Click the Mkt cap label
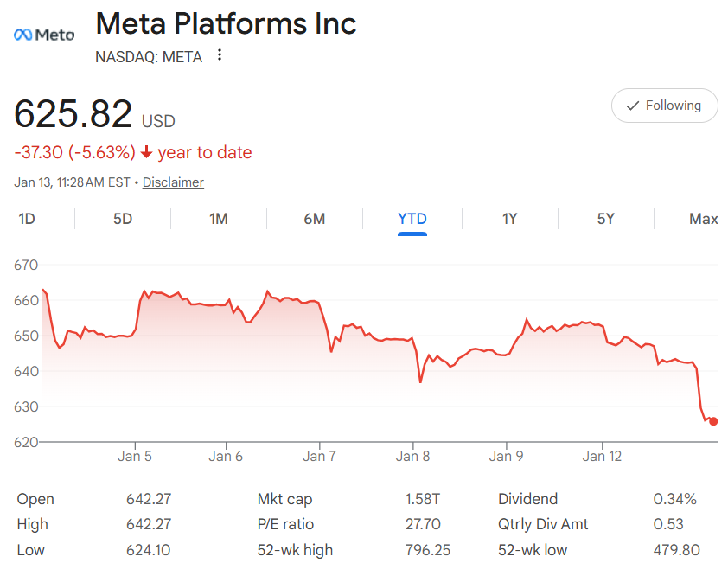Image resolution: width=728 pixels, height=576 pixels. pos(284,499)
